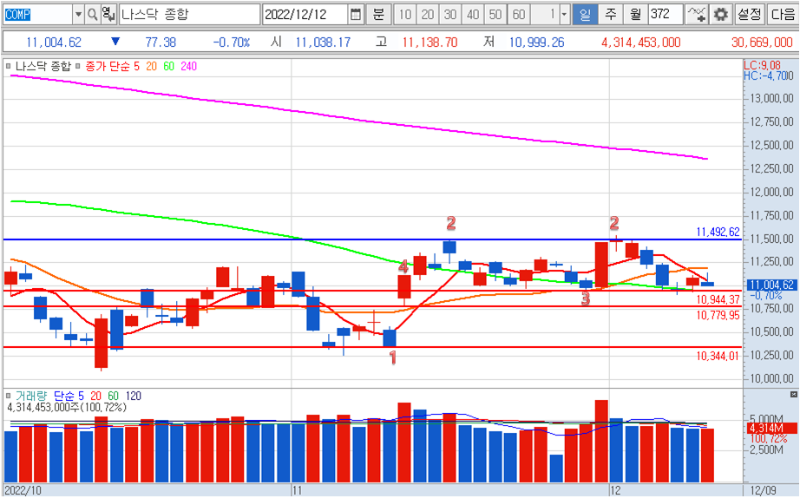Click the support line label 10,944.37

pos(718,300)
